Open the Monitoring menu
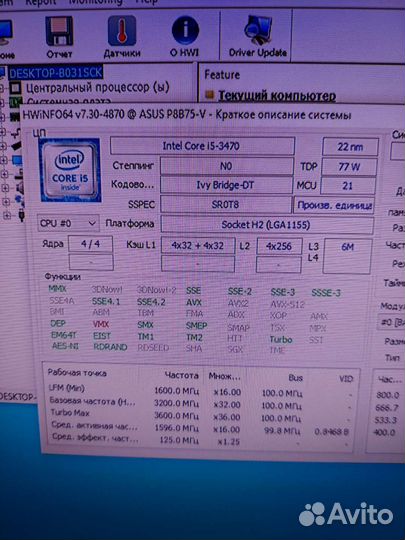This screenshot has width=405, height=540. pyautogui.click(x=96, y=2)
